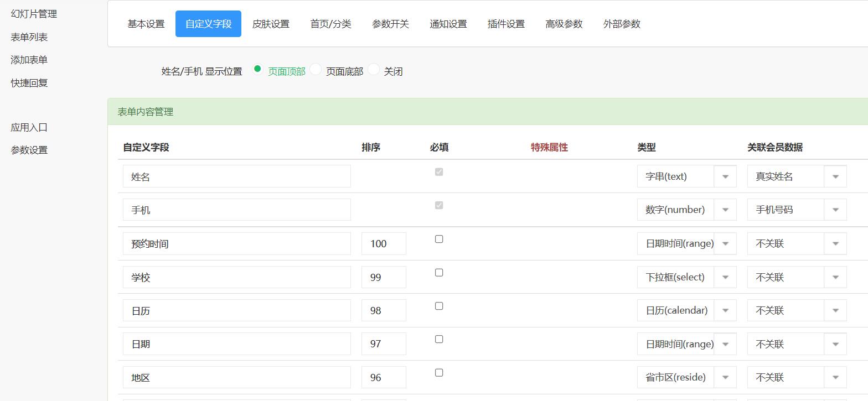Open 快捷回复 in sidebar
Screen dimensions: 868x401
click(x=29, y=83)
